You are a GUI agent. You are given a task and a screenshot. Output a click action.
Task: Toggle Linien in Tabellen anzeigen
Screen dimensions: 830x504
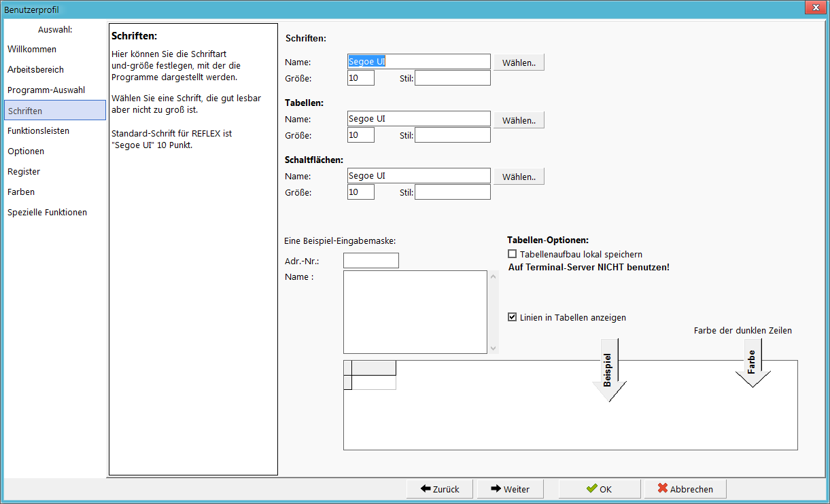[x=513, y=317]
